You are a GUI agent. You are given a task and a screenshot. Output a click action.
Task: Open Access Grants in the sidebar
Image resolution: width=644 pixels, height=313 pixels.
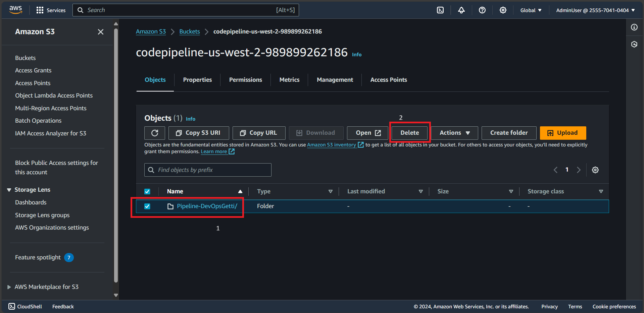click(x=33, y=70)
